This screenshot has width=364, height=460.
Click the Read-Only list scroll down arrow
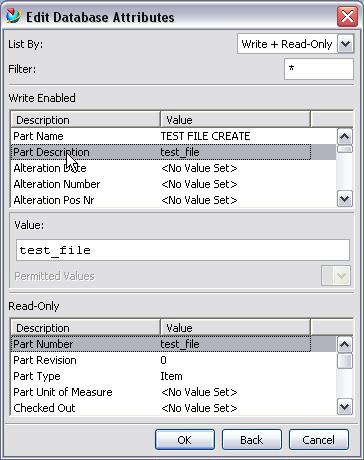[344, 407]
